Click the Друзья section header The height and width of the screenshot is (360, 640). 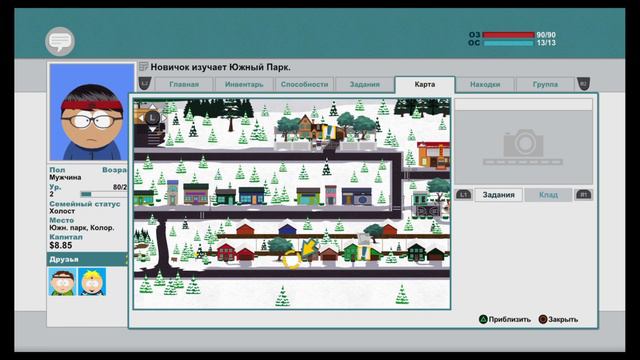coord(87,259)
